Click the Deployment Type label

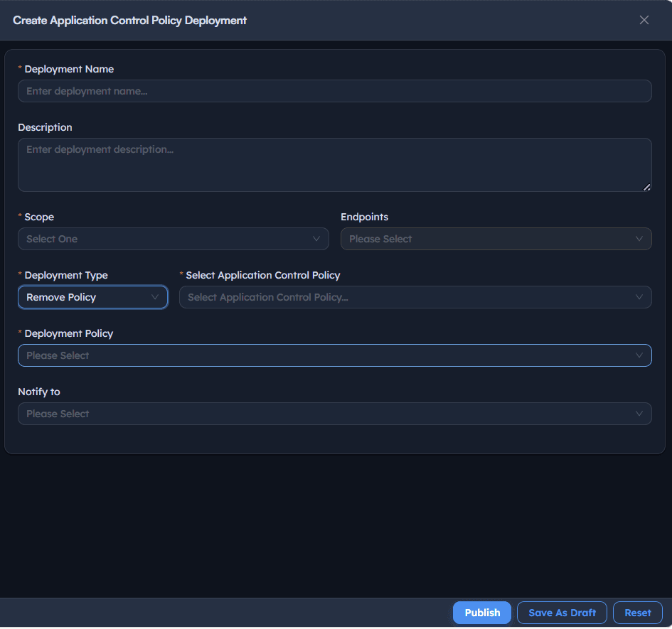click(x=66, y=275)
